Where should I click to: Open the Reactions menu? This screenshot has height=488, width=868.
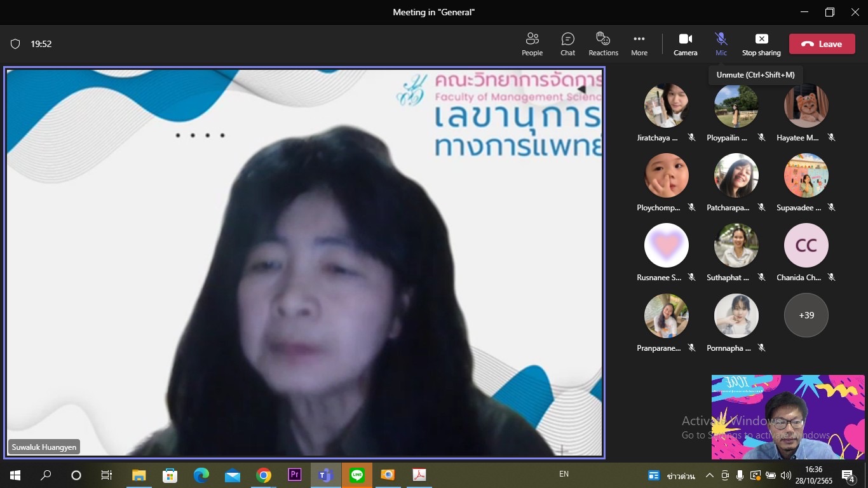[x=603, y=44]
